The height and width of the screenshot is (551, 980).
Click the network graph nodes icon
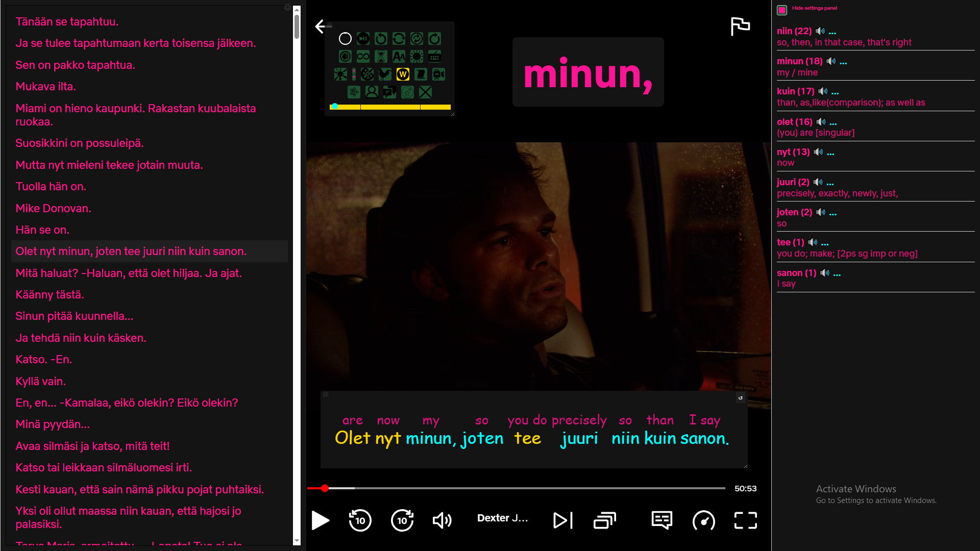(x=354, y=92)
